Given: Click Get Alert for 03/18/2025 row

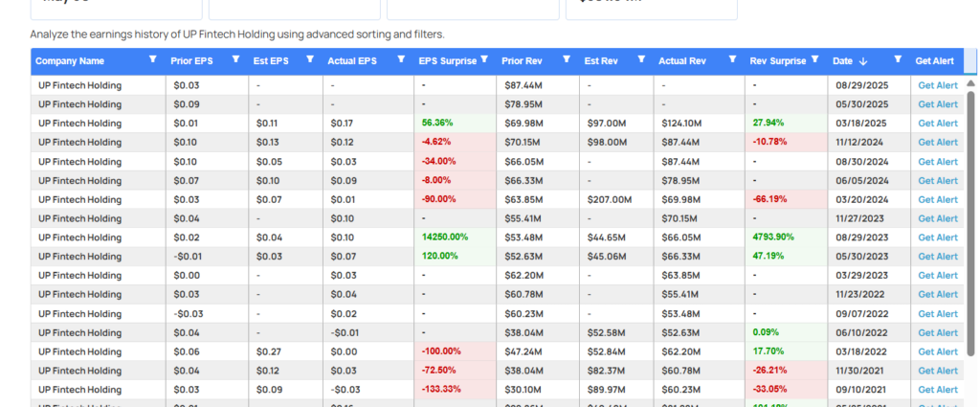Looking at the screenshot, I should (x=938, y=124).
